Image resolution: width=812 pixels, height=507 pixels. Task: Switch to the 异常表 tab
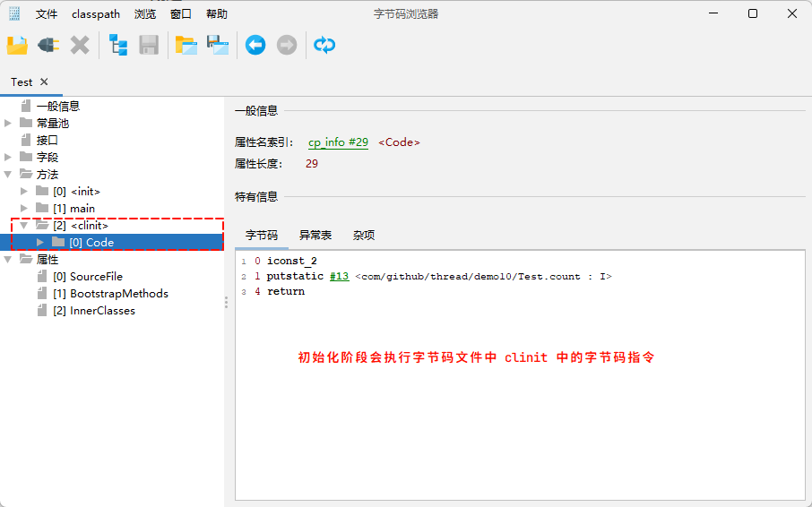tap(315, 235)
